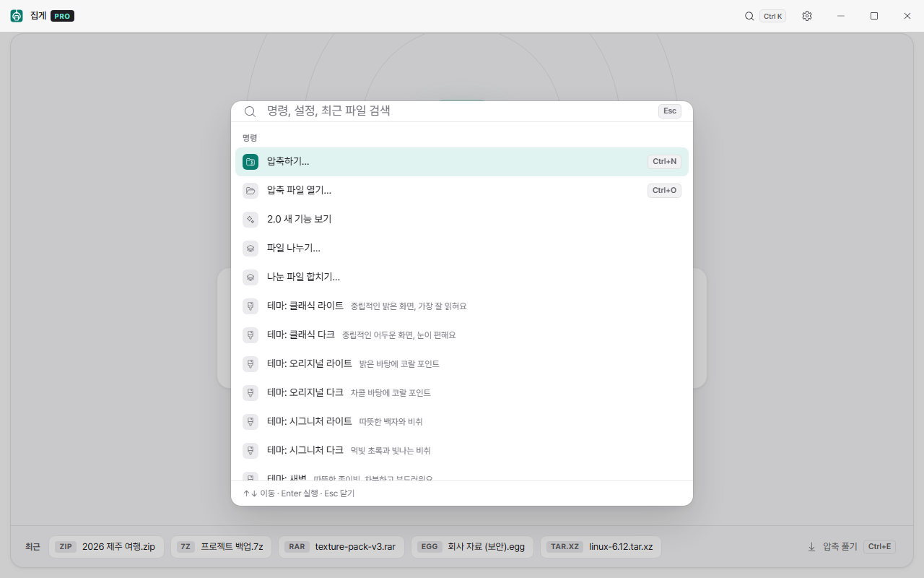This screenshot has width=924, height=578.
Task: Open recent file 회사 자료 (보안).egg
Action: [473, 547]
